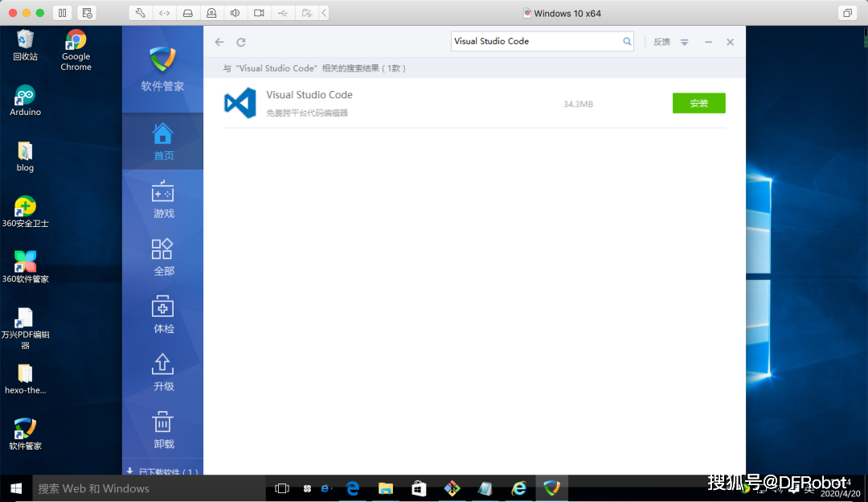This screenshot has height=502, width=868.
Task: Click the 软件管家 shield logo
Action: coord(162,60)
